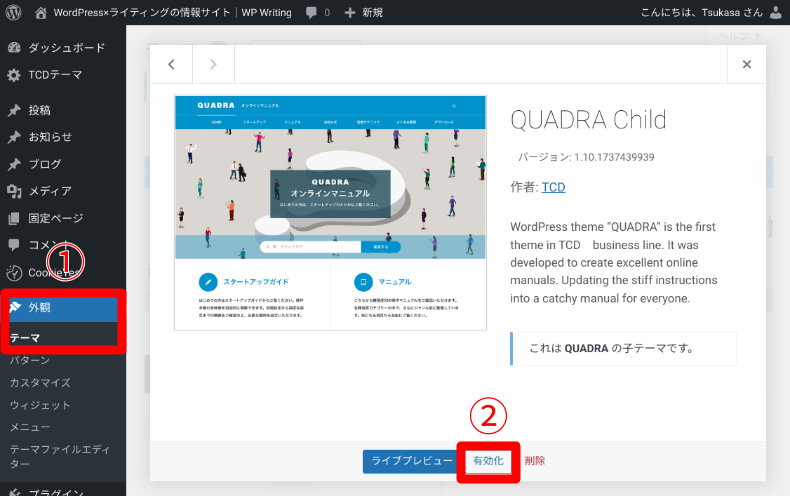Screen dimensions: 790x496
Task: Click the QUADRA Child theme screenshot
Action: [x=331, y=213]
